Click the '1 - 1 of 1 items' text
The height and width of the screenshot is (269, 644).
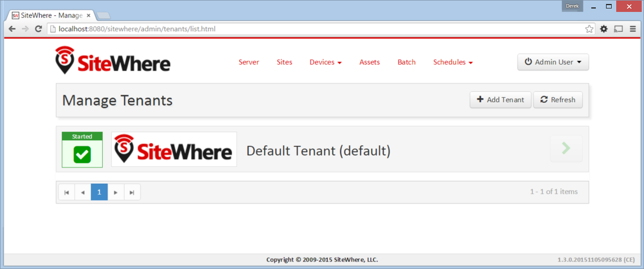554,192
